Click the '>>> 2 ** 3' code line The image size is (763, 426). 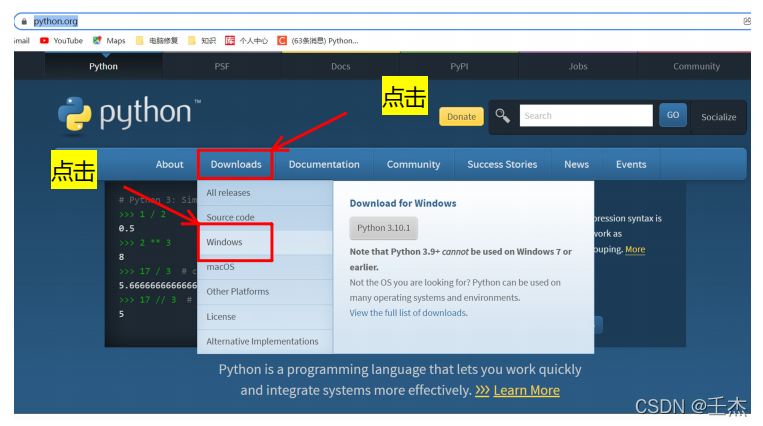(x=145, y=242)
